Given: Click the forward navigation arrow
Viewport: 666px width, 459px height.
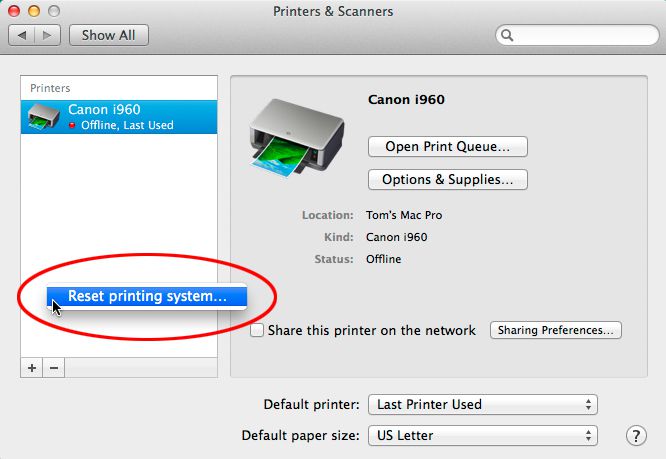Looking at the screenshot, I should click(x=47, y=35).
